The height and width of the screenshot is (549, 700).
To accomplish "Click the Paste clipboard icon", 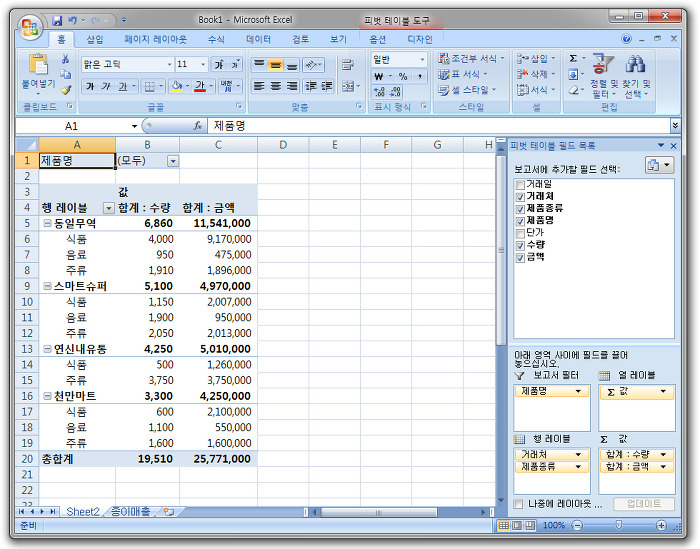I will tap(38, 63).
